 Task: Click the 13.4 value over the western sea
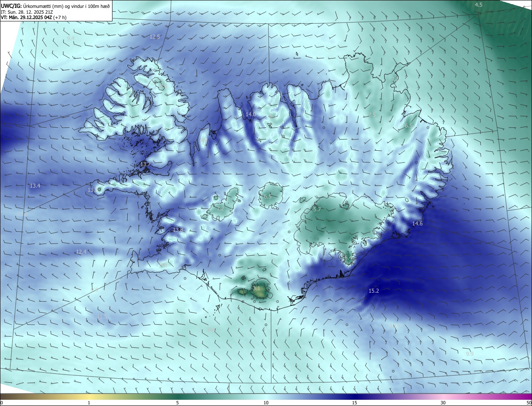click(x=35, y=186)
